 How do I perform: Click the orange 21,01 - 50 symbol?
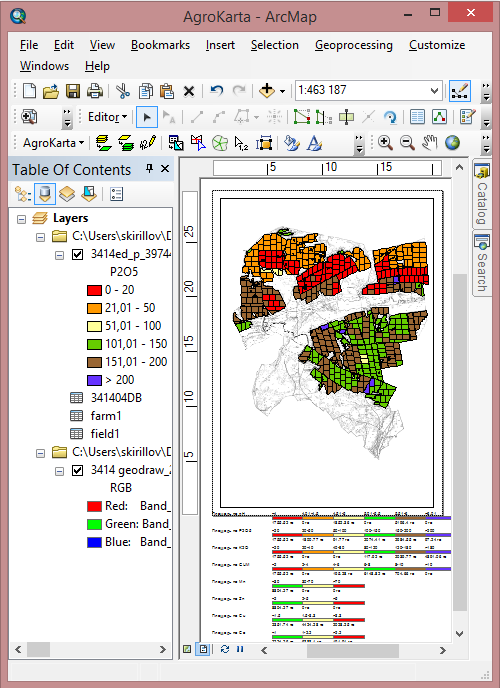tap(94, 308)
